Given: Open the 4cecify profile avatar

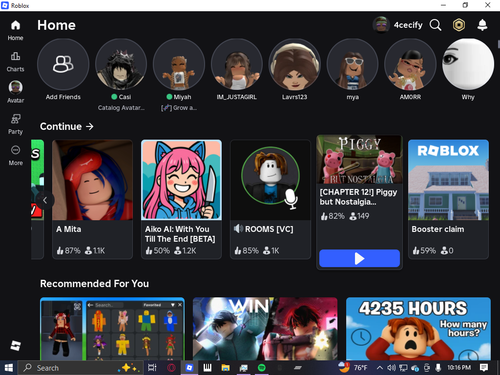Looking at the screenshot, I should (381, 25).
